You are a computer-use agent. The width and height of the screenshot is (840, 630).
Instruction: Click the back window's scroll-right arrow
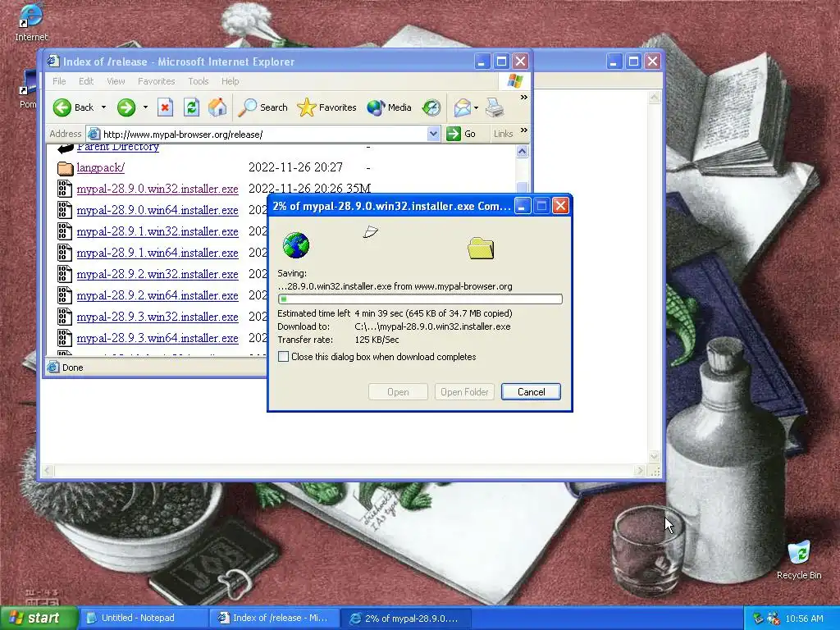(x=640, y=471)
